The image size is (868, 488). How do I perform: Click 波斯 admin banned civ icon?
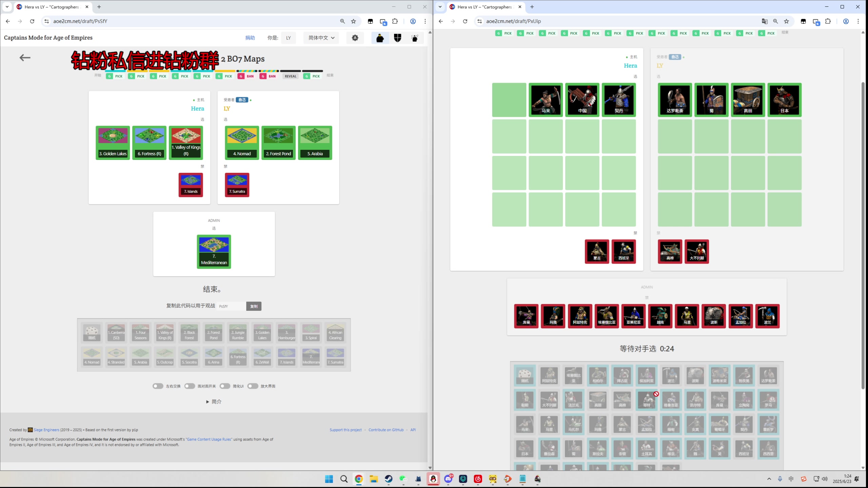[714, 316]
